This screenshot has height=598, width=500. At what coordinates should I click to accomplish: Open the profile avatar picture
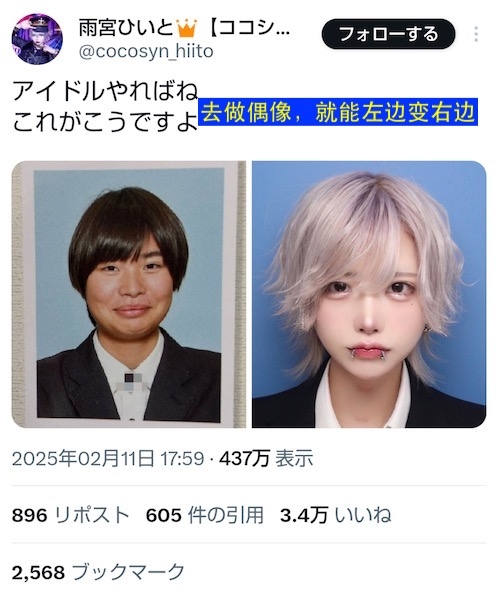[37, 39]
